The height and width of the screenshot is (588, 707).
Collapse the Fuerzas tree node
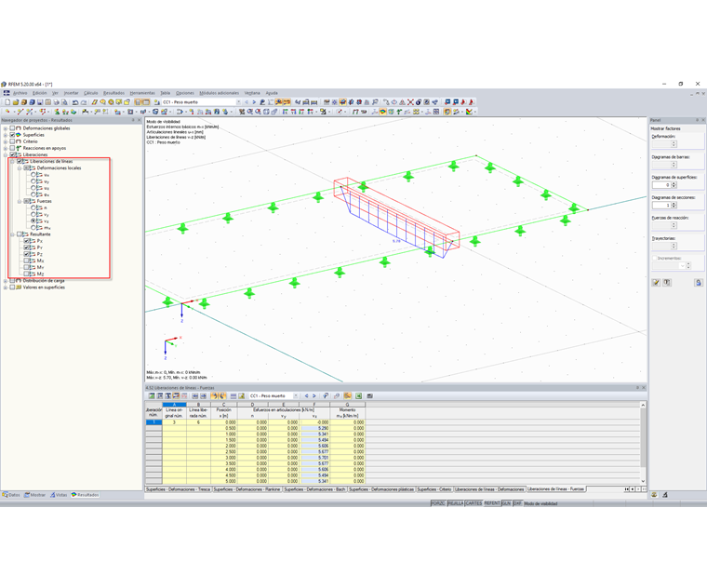[20, 202]
